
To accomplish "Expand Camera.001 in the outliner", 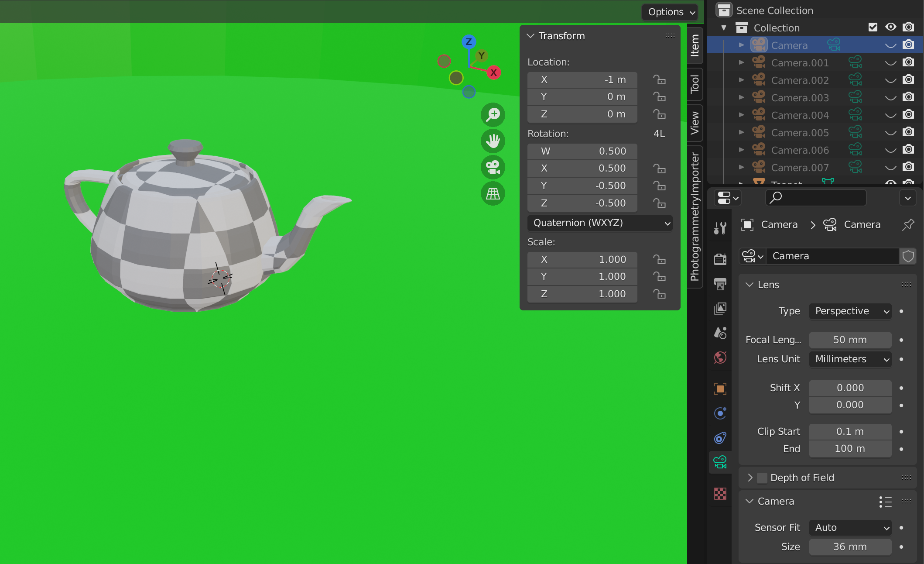I will [741, 62].
